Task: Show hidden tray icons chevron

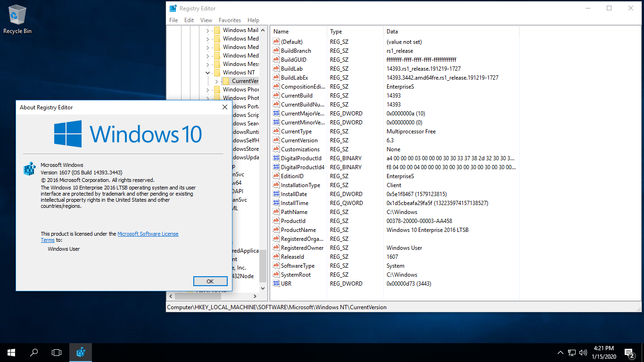Action: [x=561, y=353]
